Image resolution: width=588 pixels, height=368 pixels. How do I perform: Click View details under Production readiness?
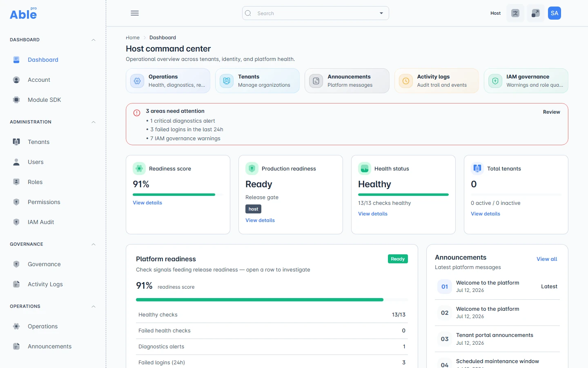pos(260,220)
